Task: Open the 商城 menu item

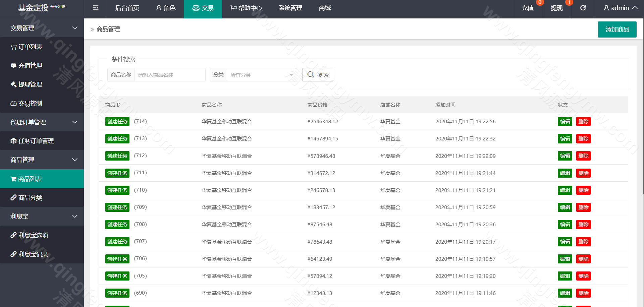Action: pos(324,8)
